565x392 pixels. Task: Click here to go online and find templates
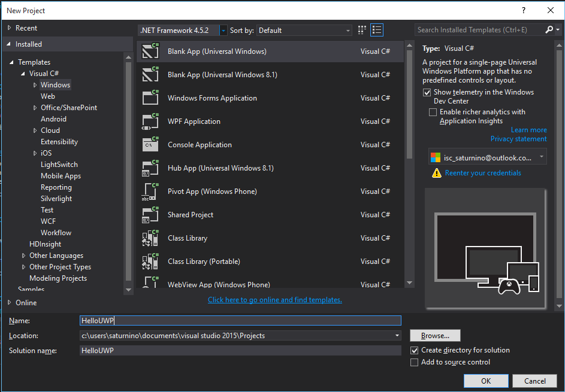(275, 300)
